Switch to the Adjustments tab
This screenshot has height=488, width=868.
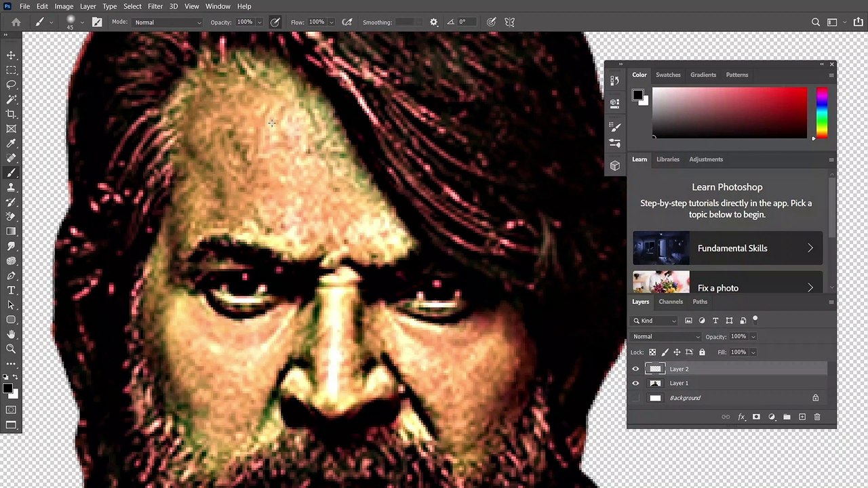(706, 159)
